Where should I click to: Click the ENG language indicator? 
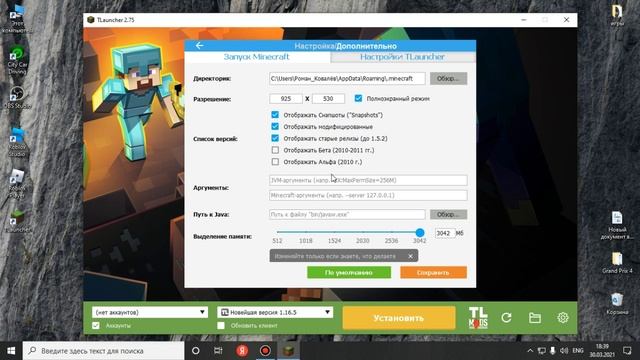pyautogui.click(x=578, y=351)
